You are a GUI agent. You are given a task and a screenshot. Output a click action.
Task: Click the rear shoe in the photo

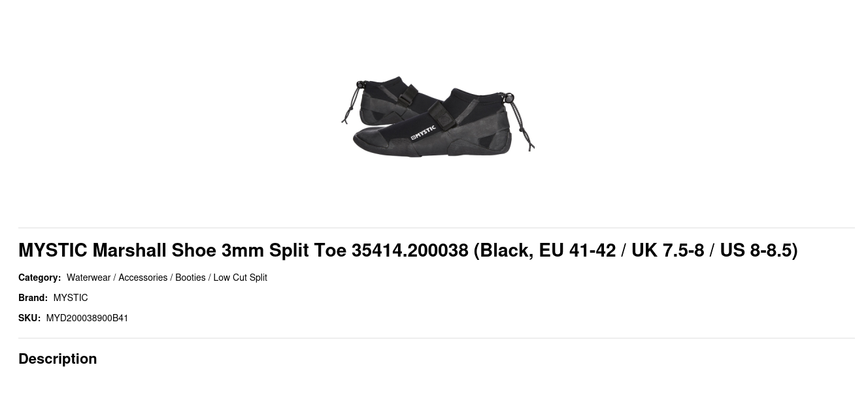point(392,99)
